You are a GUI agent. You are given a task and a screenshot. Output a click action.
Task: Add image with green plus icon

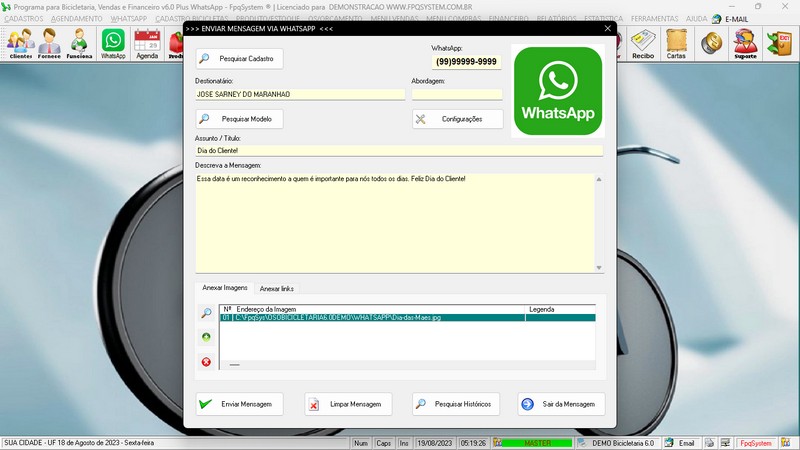coord(206,337)
